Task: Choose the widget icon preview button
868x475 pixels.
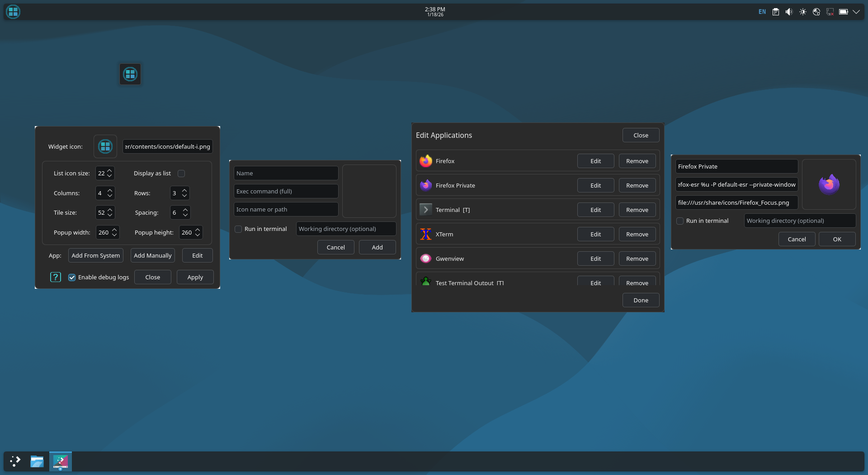Action: [x=105, y=146]
